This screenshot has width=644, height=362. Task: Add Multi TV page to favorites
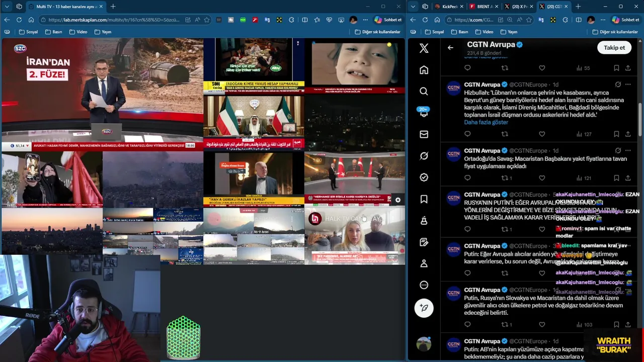point(206,20)
